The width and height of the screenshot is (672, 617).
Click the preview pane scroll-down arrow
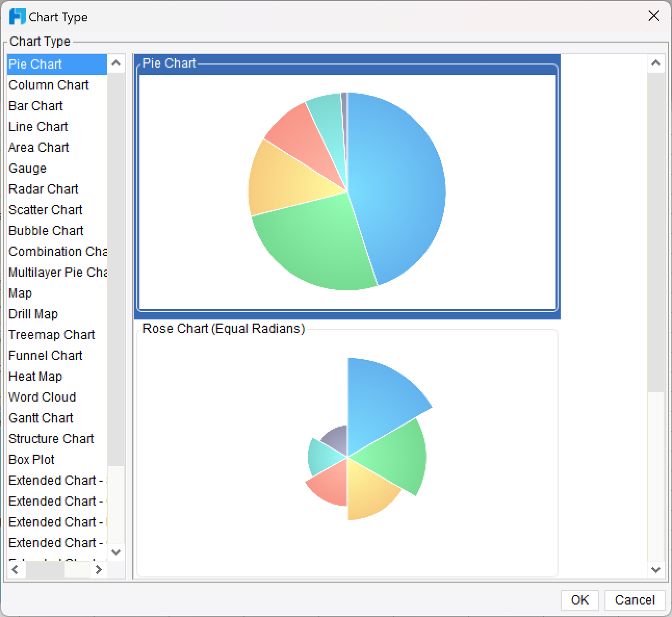click(x=656, y=570)
